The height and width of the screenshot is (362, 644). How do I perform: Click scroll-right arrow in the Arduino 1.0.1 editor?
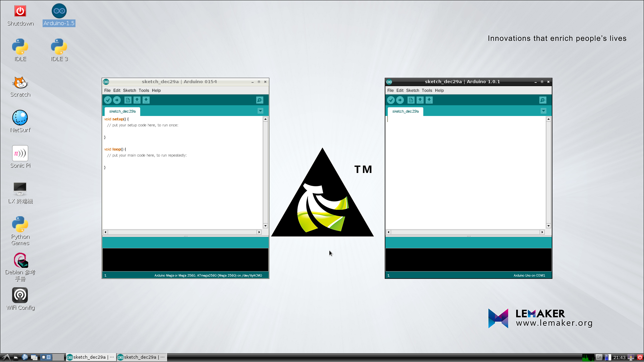pyautogui.click(x=542, y=232)
